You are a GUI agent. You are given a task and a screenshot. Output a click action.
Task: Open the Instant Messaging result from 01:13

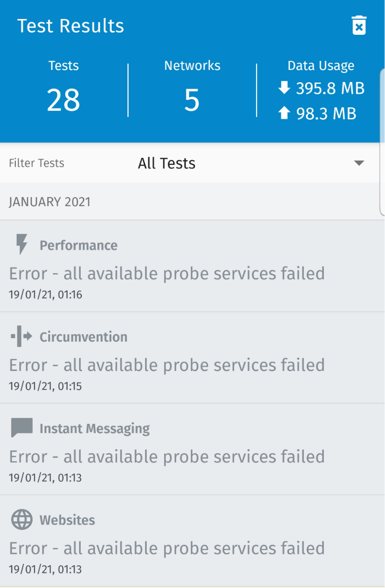tap(192, 456)
